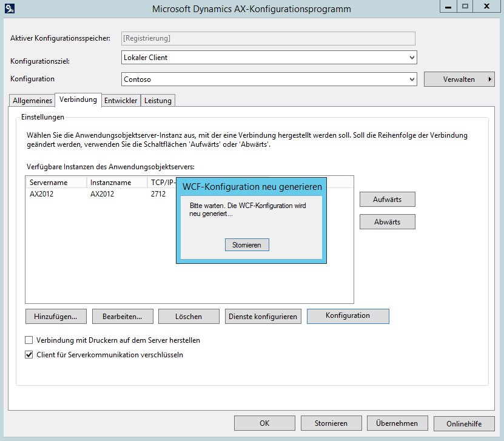
Task: Open Dienste konfigurieren
Action: coord(264,316)
